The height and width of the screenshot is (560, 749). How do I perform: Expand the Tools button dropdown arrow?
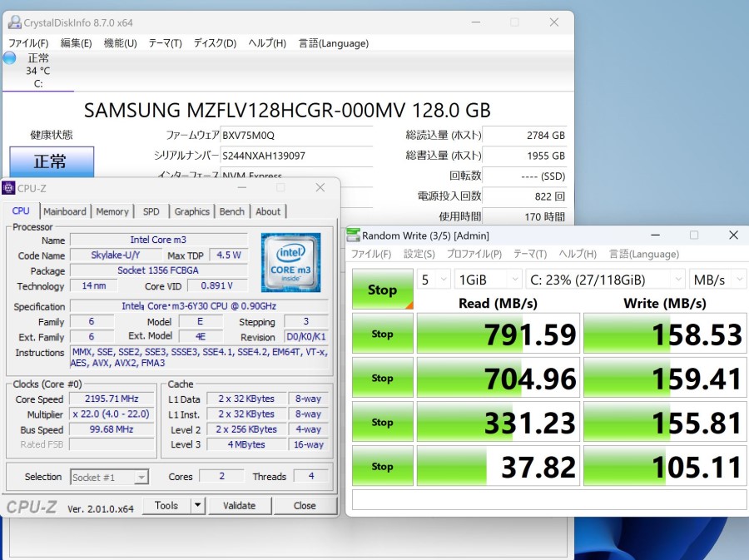197,505
